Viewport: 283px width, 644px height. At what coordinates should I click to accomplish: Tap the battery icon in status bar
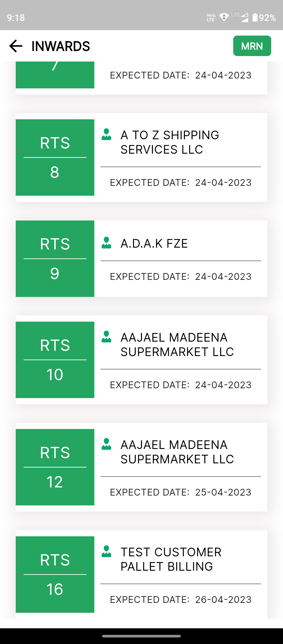[x=255, y=18]
